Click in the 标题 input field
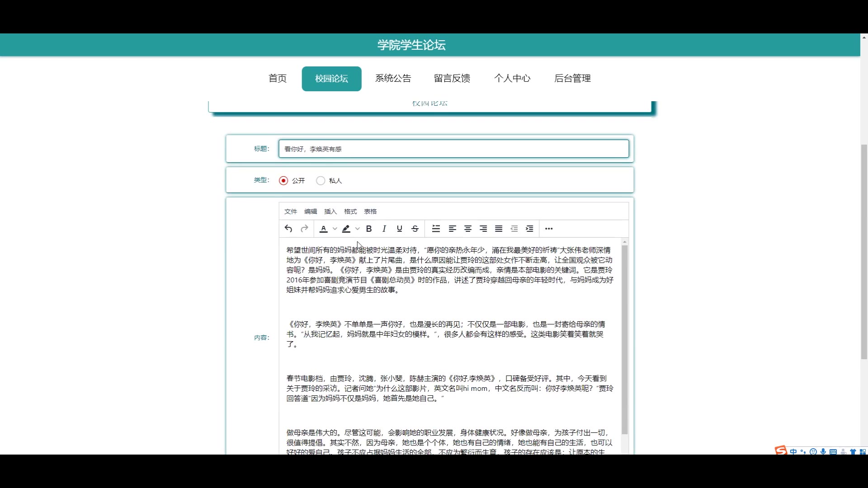This screenshot has width=868, height=488. [x=453, y=149]
